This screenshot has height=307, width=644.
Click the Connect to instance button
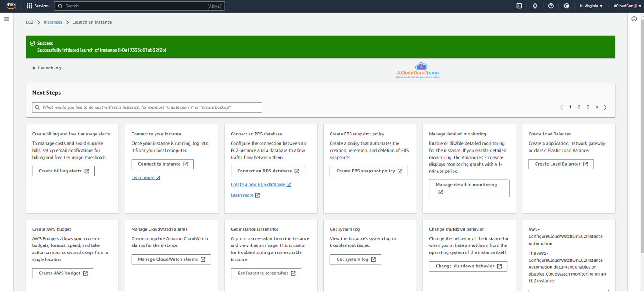[162, 164]
